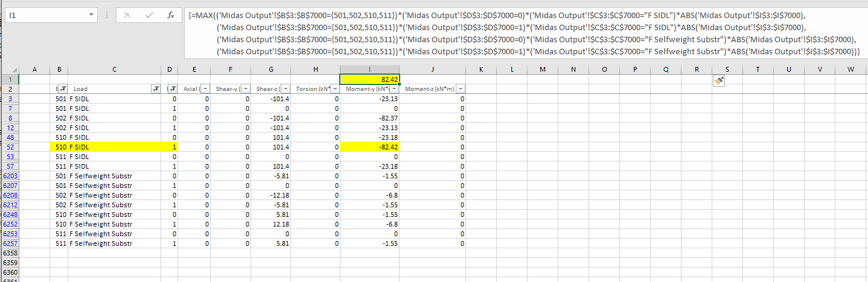868x282 pixels.
Task: Open the Moment-y column filter dropdown
Action: coord(394,89)
